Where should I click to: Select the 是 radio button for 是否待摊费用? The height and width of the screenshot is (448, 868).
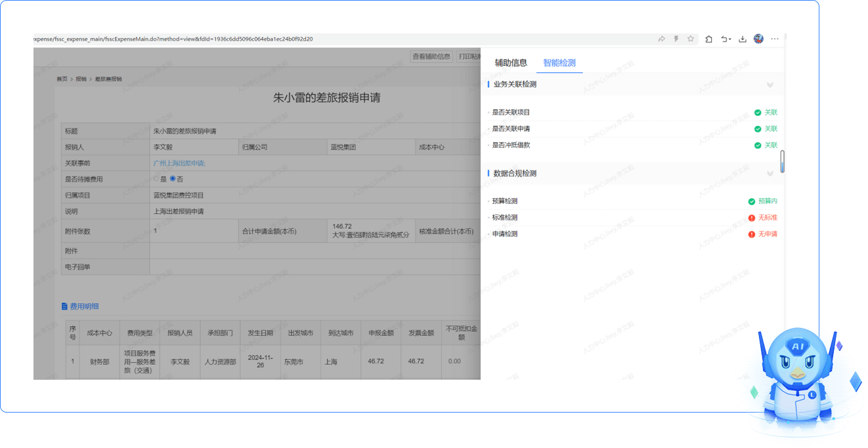pos(156,179)
